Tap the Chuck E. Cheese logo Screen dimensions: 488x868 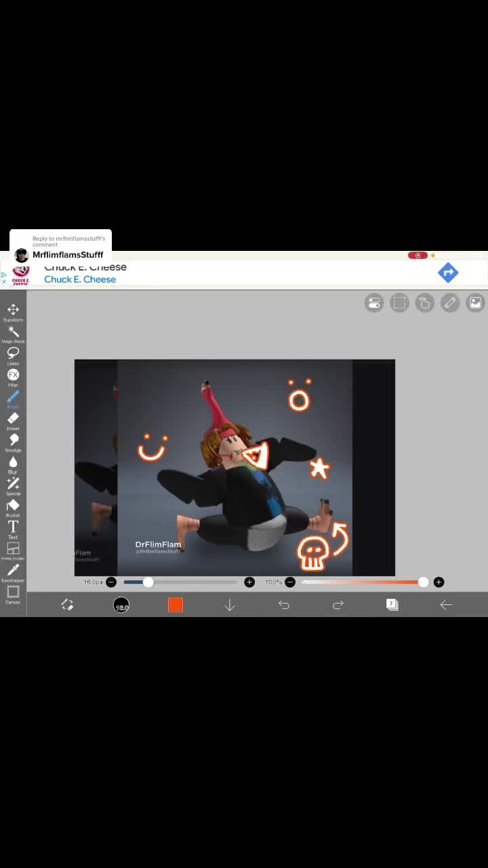tap(21, 275)
